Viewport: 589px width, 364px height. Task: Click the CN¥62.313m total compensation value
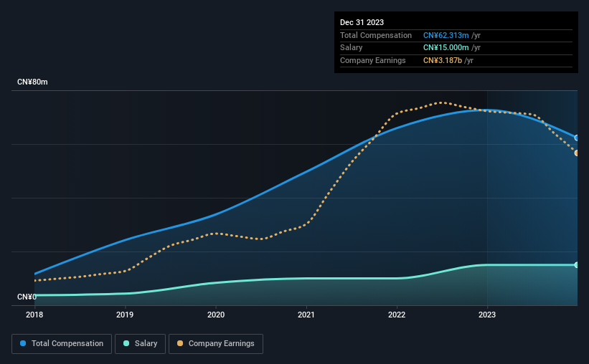point(446,35)
